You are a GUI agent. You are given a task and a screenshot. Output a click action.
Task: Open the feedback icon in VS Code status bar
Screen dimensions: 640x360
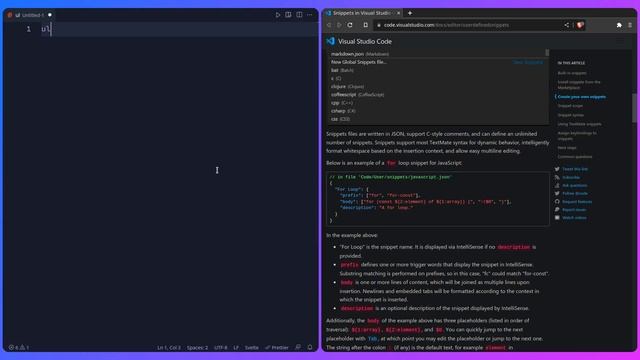click(x=298, y=347)
